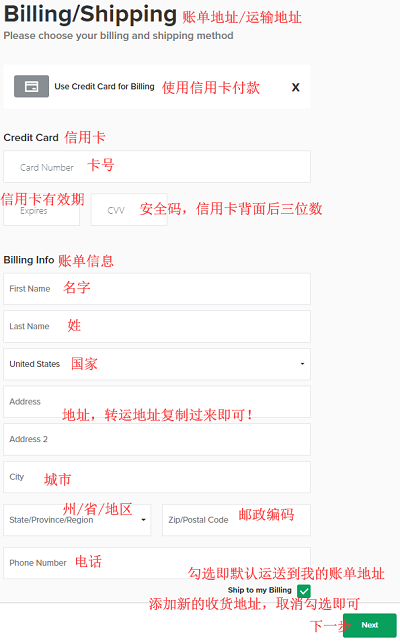This screenshot has height=641, width=400.
Task: Expand the State/Province/Region dropdown
Action: (x=77, y=520)
